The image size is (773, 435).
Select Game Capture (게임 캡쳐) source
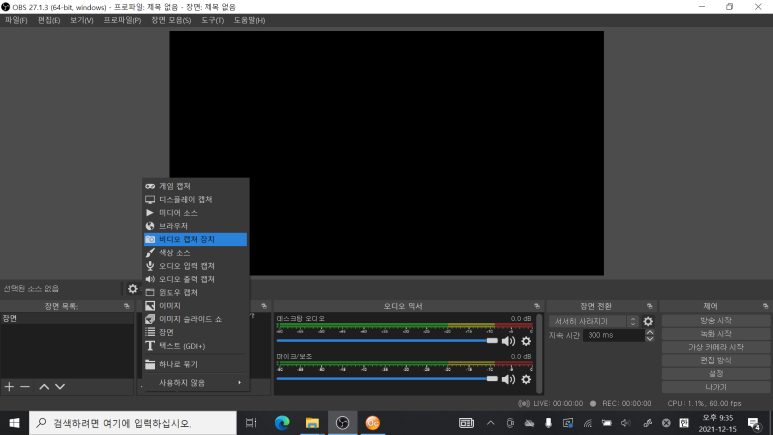195,186
